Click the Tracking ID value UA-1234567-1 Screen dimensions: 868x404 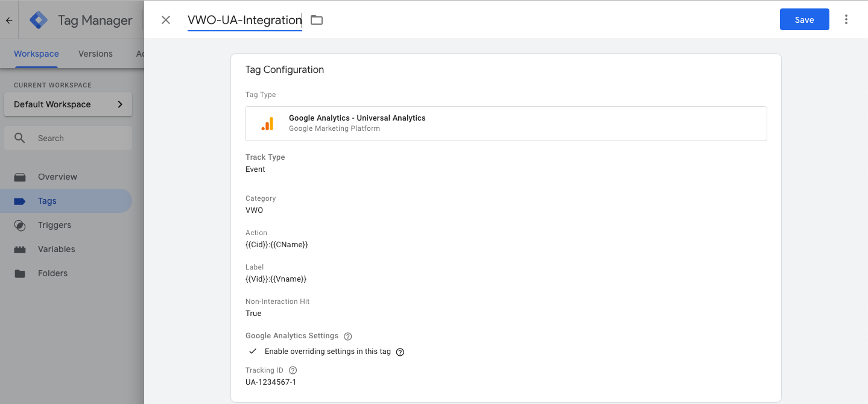(271, 382)
